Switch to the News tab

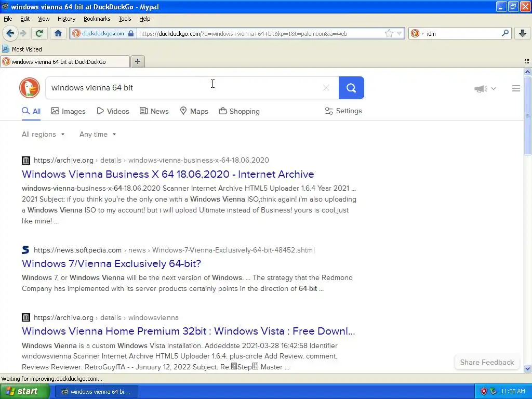coord(154,111)
